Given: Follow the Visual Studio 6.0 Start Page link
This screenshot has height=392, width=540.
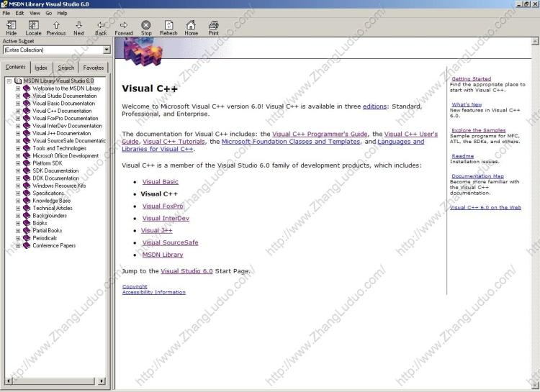Looking at the screenshot, I should [x=186, y=271].
